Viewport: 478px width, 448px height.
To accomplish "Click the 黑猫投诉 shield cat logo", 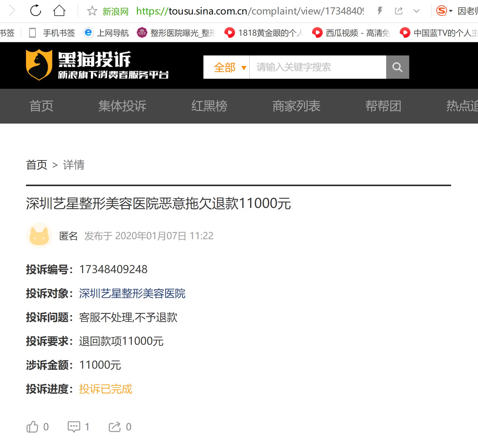I will point(39,65).
